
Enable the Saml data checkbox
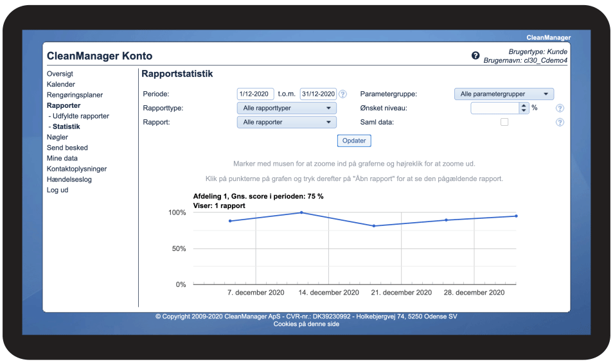pyautogui.click(x=504, y=122)
